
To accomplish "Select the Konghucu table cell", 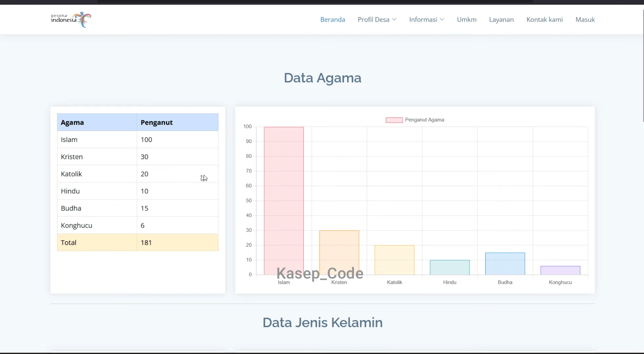I will coord(97,225).
